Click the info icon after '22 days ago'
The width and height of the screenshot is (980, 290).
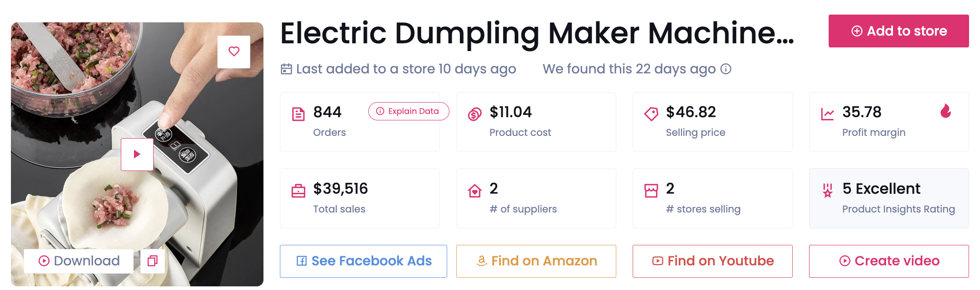pos(726,69)
